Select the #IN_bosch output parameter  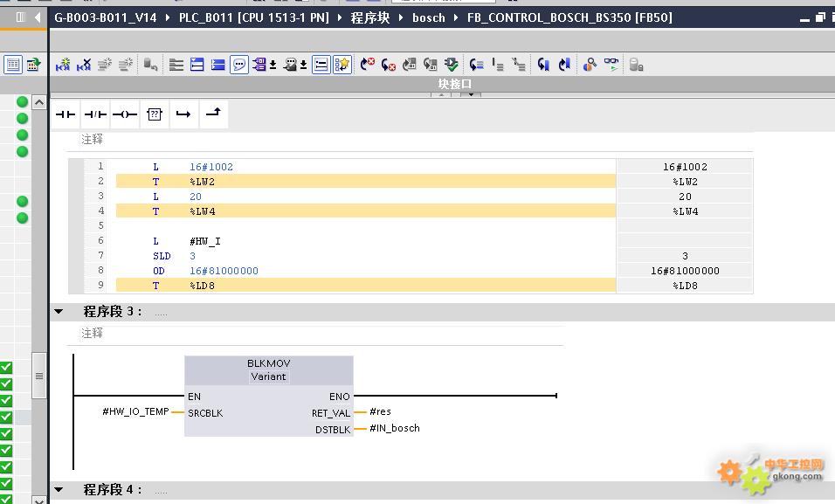click(395, 428)
